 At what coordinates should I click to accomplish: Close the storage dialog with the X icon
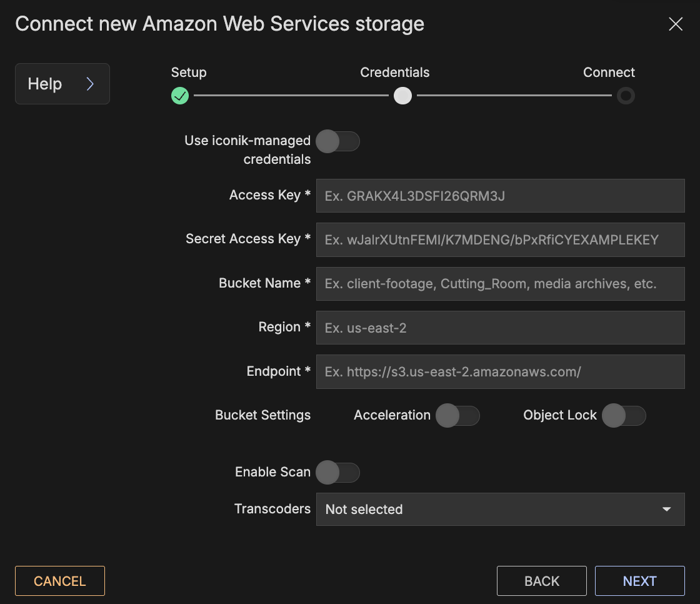click(x=676, y=24)
